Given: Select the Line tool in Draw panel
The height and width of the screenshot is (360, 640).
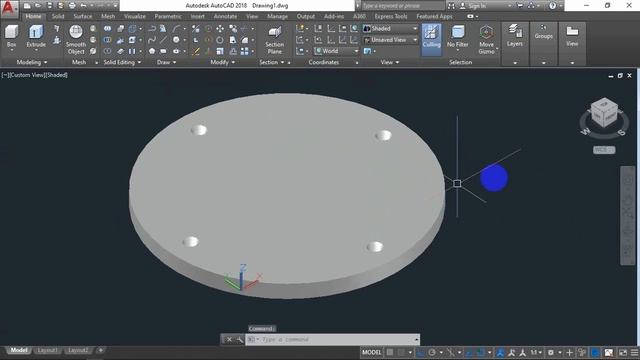Looking at the screenshot, I should 163,40.
